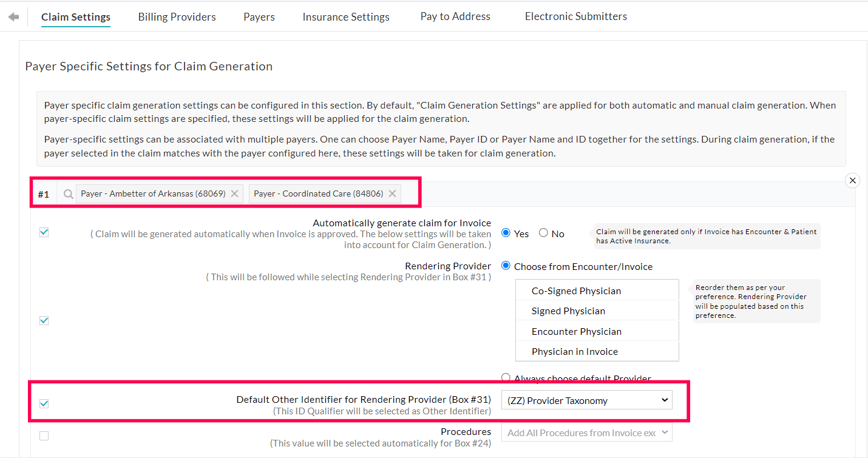The width and height of the screenshot is (868, 458).
Task: Toggle the Rendering Provider checkbox
Action: (44, 320)
